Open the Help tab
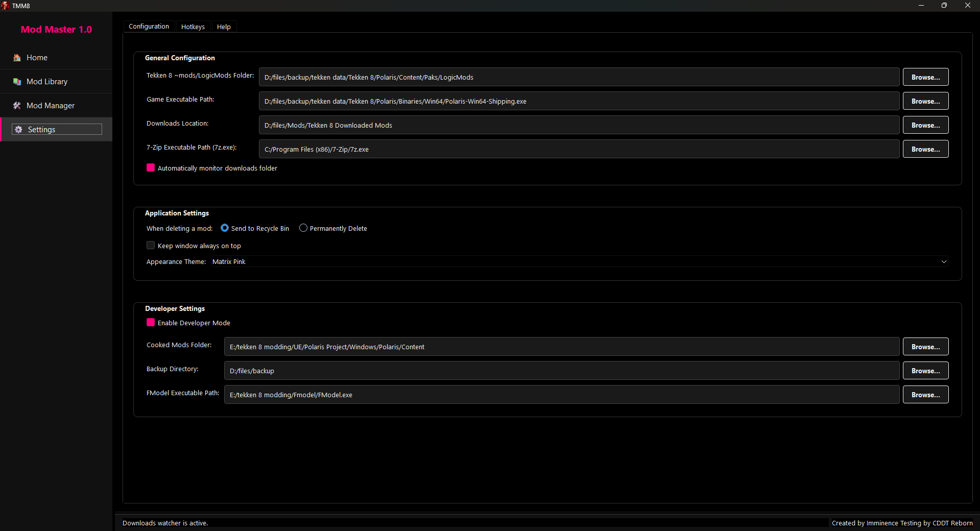The height and width of the screenshot is (531, 980). 224,26
